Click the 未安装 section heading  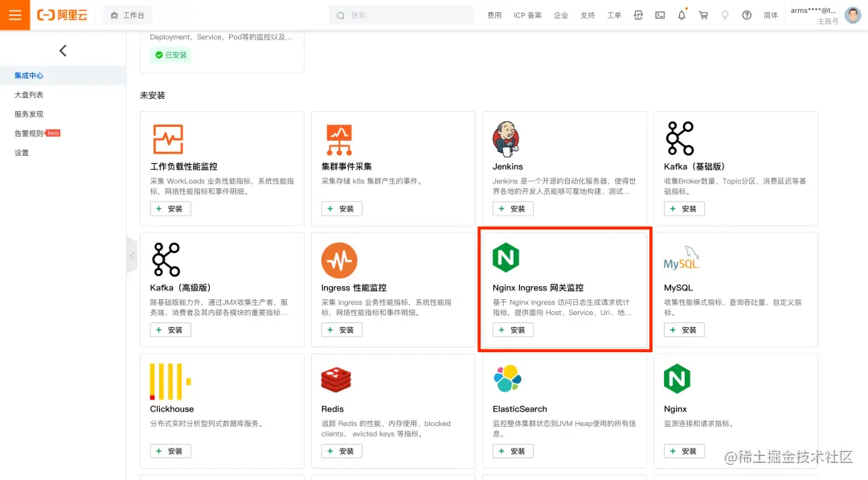pos(152,95)
